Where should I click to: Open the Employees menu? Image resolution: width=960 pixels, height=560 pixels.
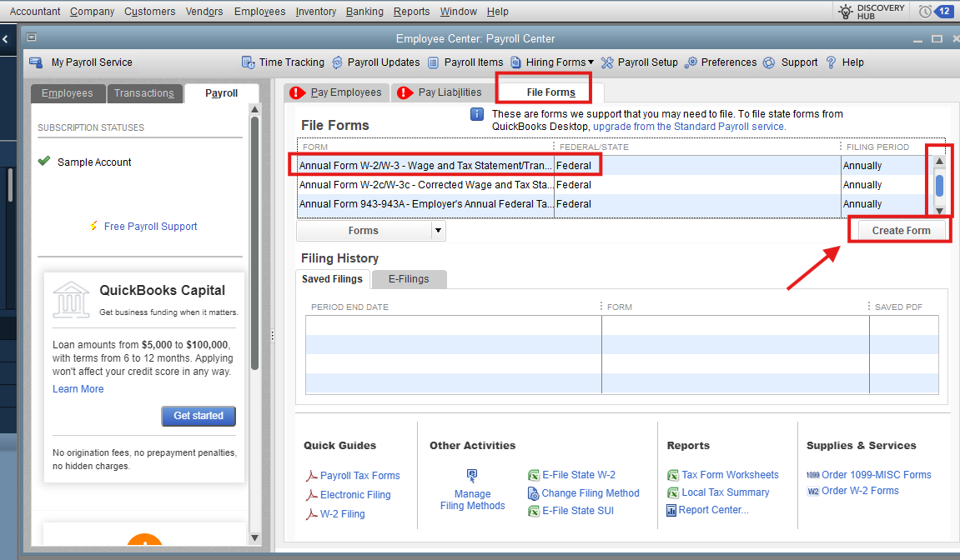[259, 11]
